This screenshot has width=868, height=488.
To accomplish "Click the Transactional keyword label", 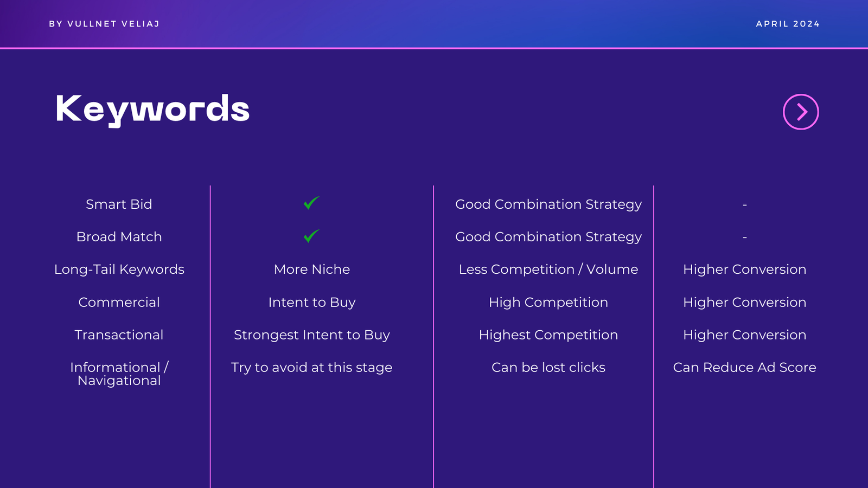I will click(x=119, y=335).
